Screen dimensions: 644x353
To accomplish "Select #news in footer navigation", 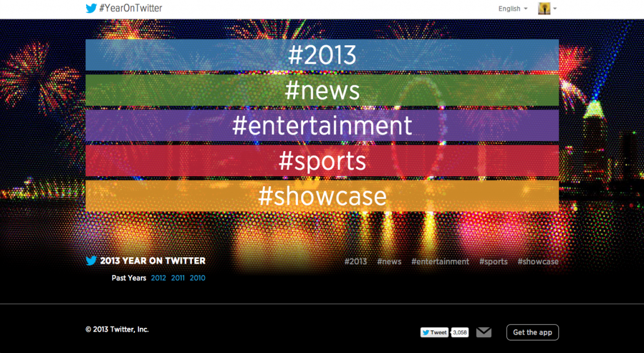I will [x=389, y=261].
